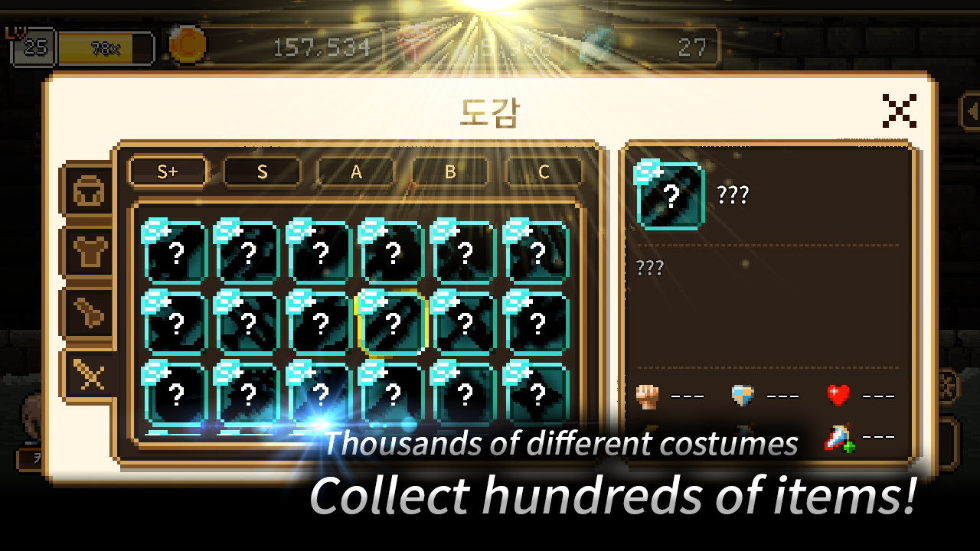
Task: Switch to the A grade tab
Action: pos(356,171)
